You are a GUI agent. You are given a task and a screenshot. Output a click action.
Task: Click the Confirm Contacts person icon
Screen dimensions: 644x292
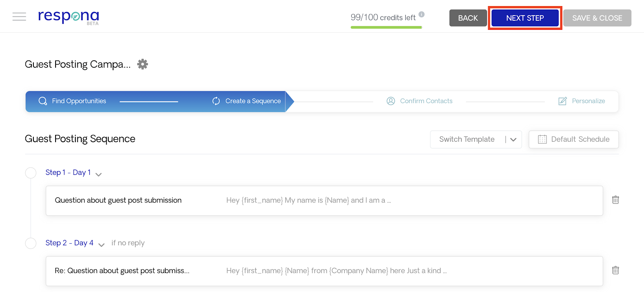pos(391,101)
